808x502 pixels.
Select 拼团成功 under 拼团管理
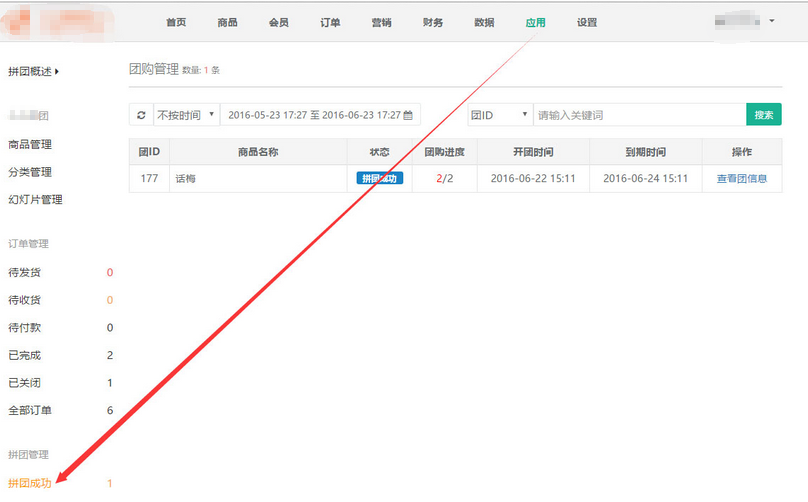(x=30, y=483)
